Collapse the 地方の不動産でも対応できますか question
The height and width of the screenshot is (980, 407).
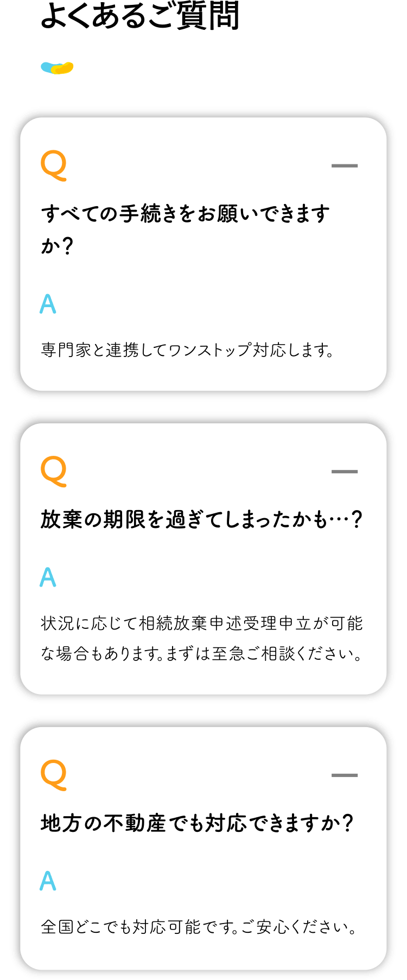(x=345, y=775)
